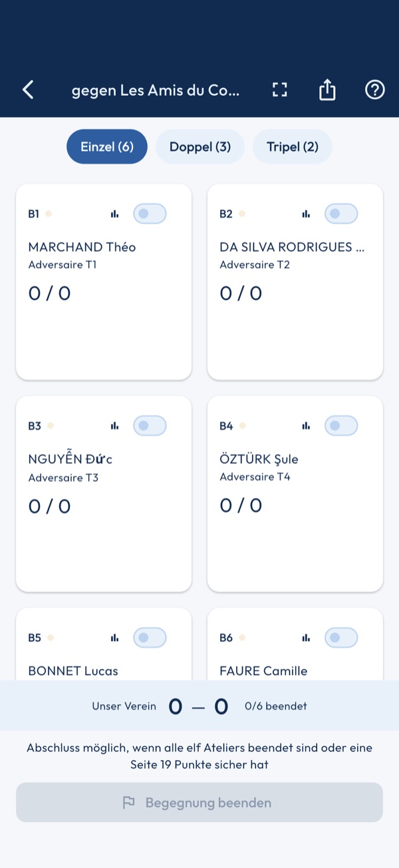Open statistics bars icon on B1 card

point(114,214)
